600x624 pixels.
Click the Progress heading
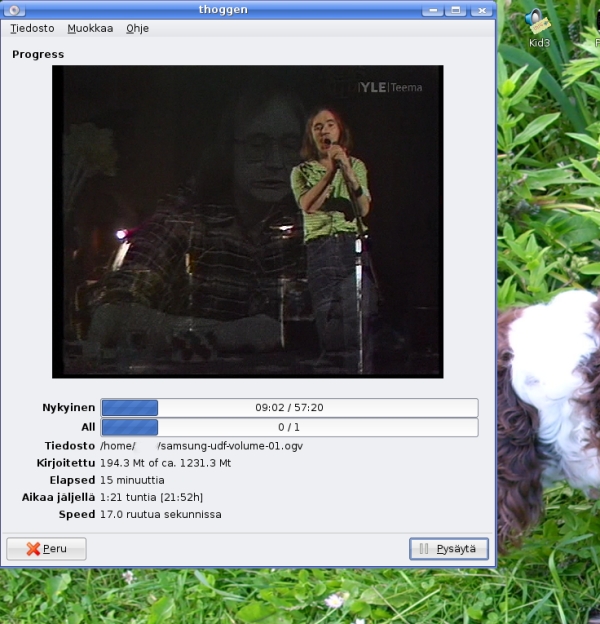38,55
